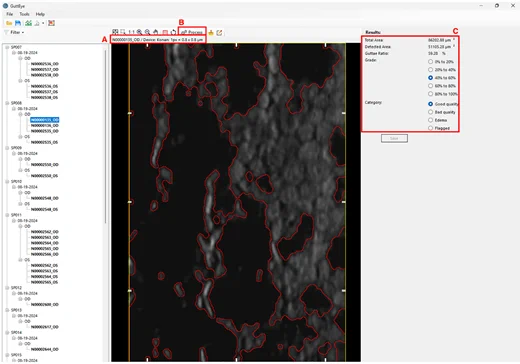Click the Process button

pyautogui.click(x=192, y=32)
